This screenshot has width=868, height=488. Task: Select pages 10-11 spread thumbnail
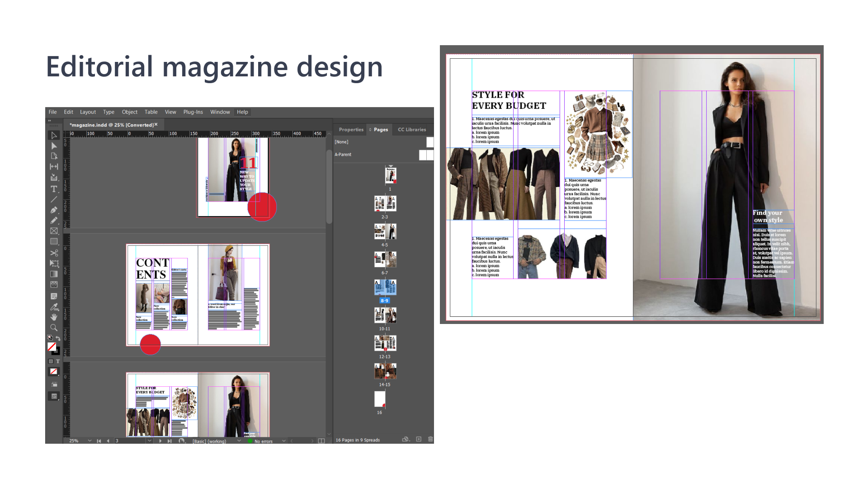tap(385, 315)
